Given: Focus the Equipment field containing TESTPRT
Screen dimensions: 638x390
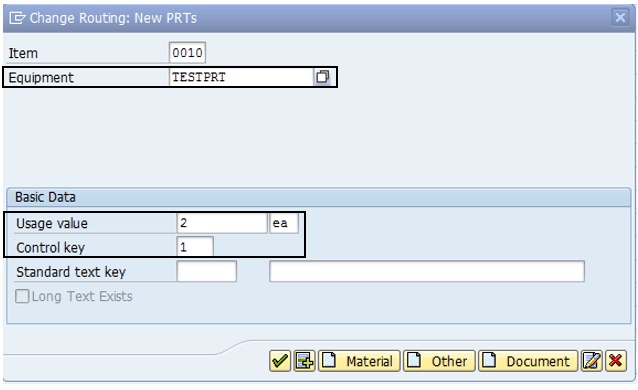Looking at the screenshot, I should tap(241, 77).
